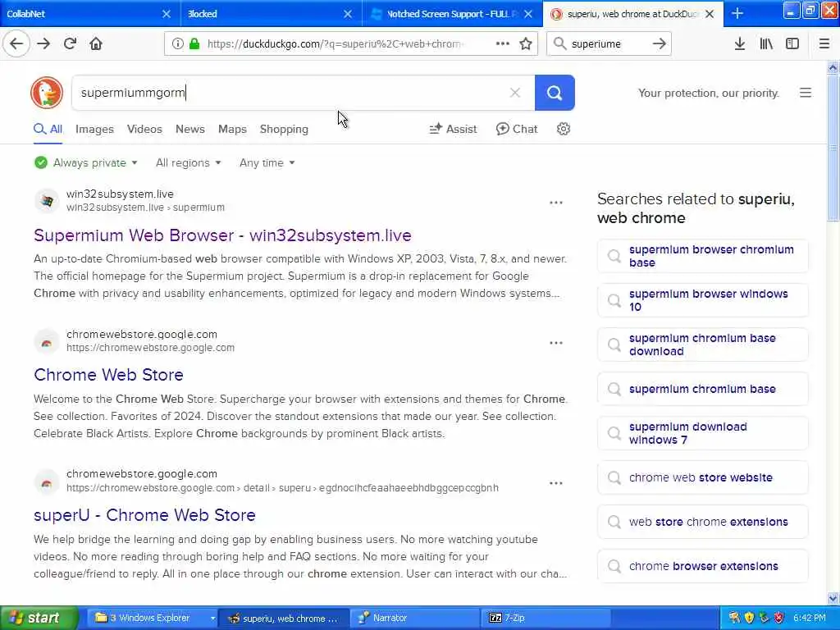Click the win32subsystem.live favicon

pos(47,201)
